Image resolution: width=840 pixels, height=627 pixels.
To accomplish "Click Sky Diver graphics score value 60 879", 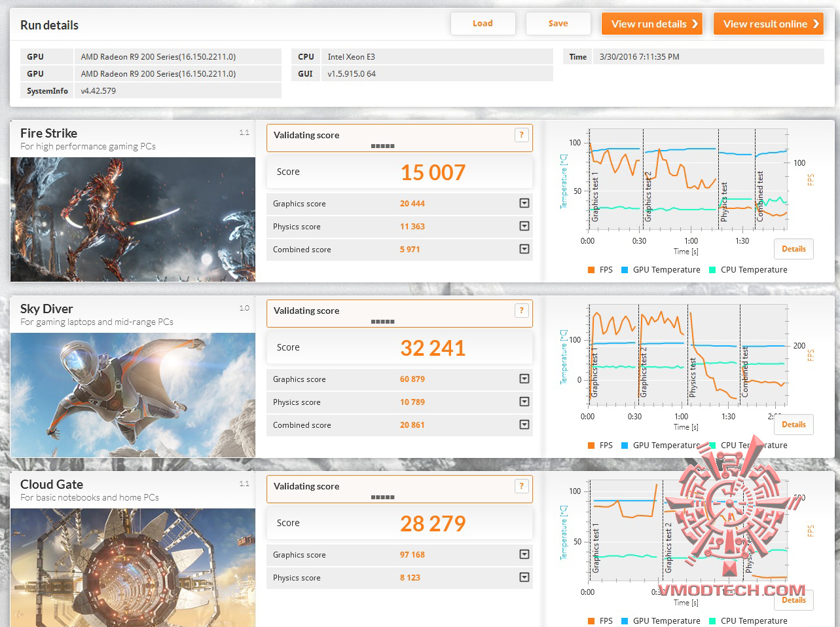I will 412,379.
